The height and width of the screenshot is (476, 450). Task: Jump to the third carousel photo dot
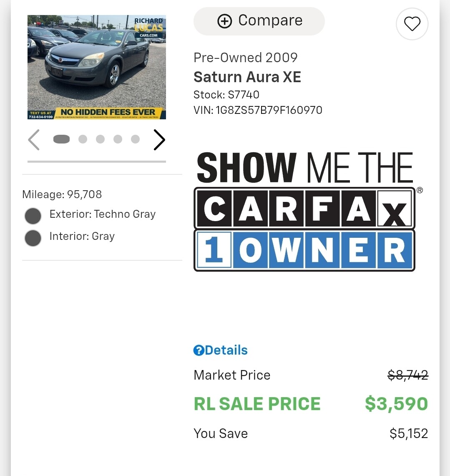click(x=100, y=139)
